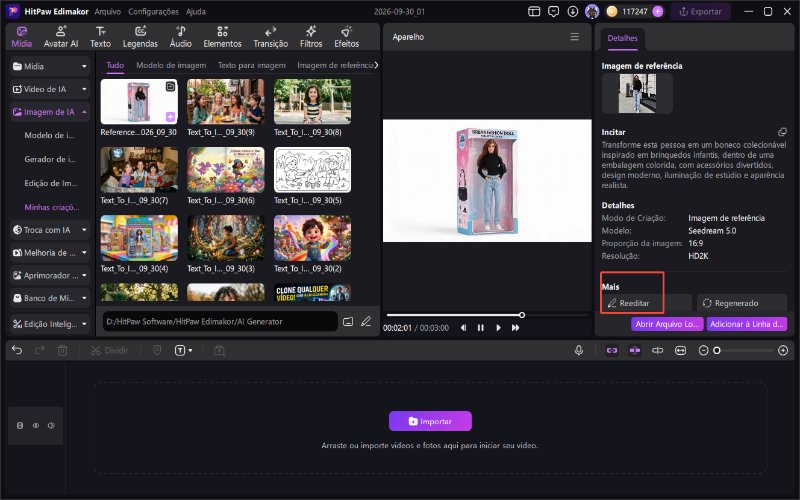This screenshot has width=800, height=500.
Task: Open the preview panel hamburger menu
Action: [574, 37]
